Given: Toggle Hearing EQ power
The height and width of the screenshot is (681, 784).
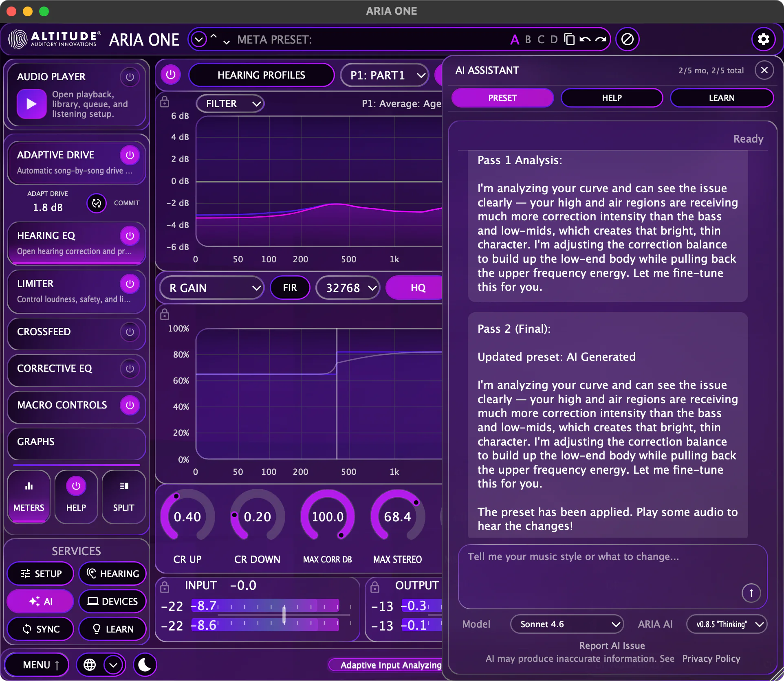Looking at the screenshot, I should point(130,235).
